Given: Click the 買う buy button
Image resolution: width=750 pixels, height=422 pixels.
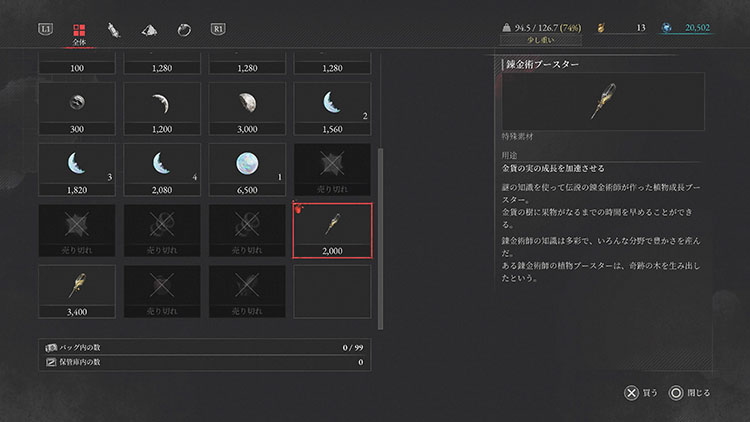Looking at the screenshot, I should tap(641, 393).
